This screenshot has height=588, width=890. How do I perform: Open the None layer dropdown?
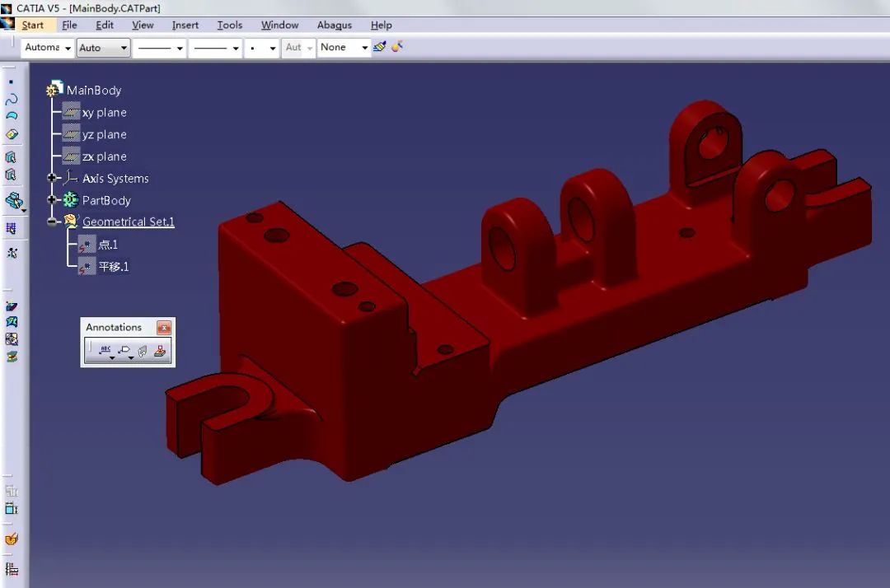[x=344, y=48]
